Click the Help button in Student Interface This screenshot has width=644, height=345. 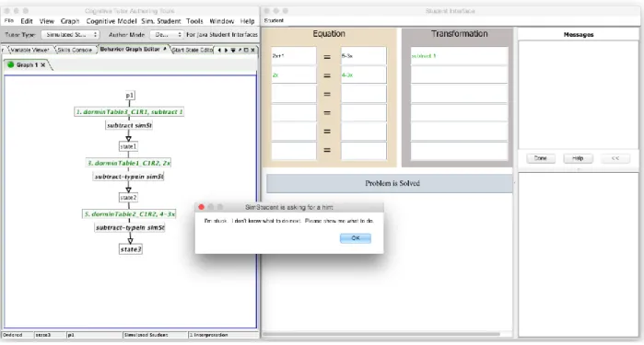578,158
